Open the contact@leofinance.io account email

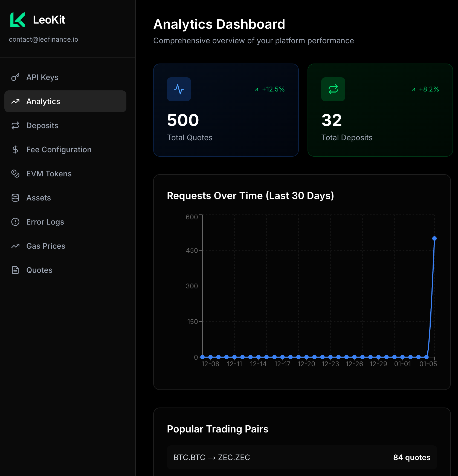click(44, 39)
